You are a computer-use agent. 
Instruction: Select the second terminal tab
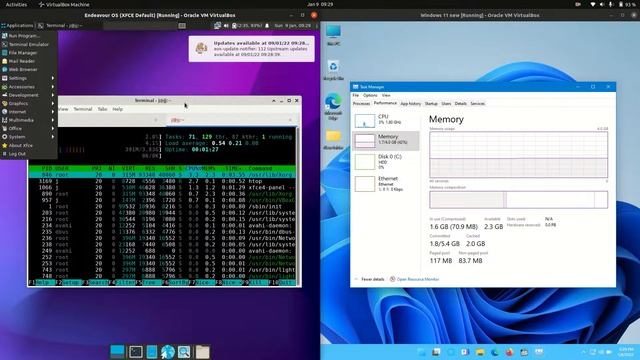click(x=231, y=120)
